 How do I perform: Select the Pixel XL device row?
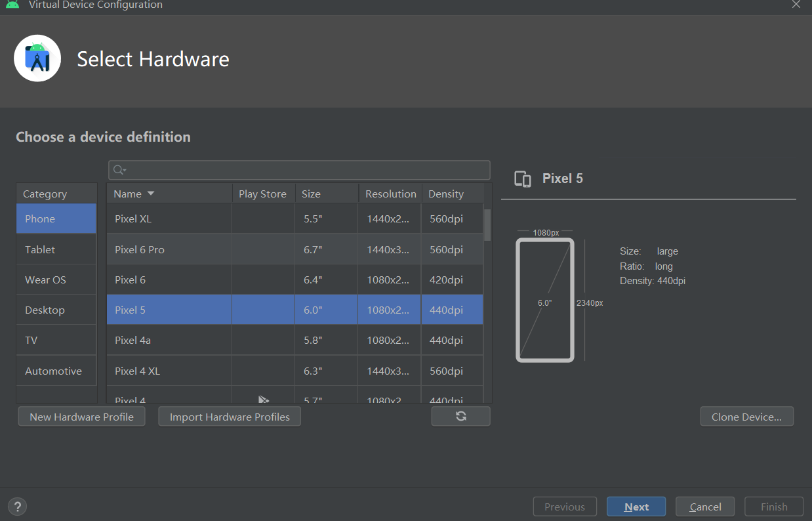[169, 219]
